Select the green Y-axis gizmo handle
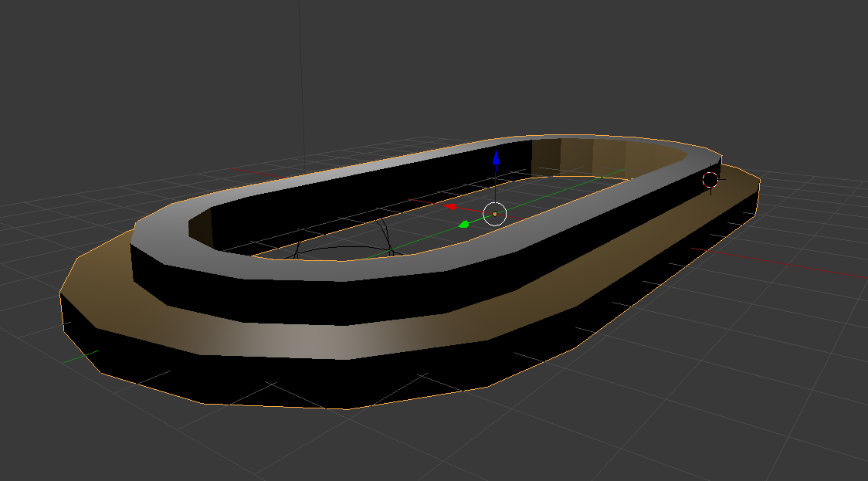Screen dimensions: 868x481 point(464,225)
